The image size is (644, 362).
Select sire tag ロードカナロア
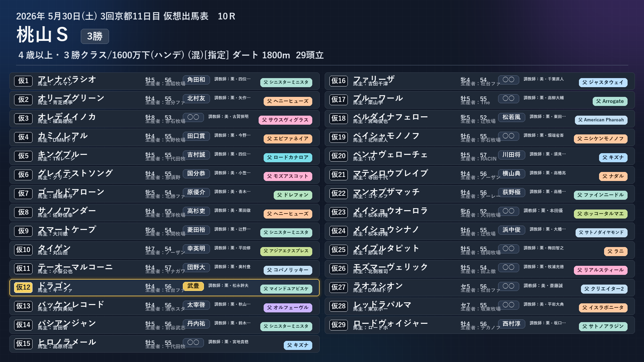[288, 158]
